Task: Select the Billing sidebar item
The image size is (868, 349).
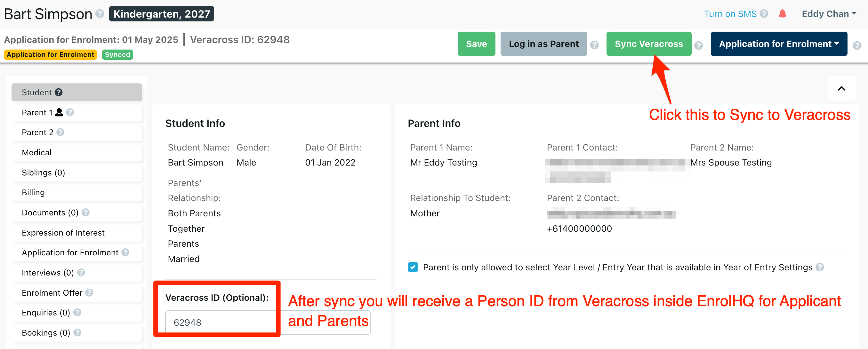Action: point(33,192)
